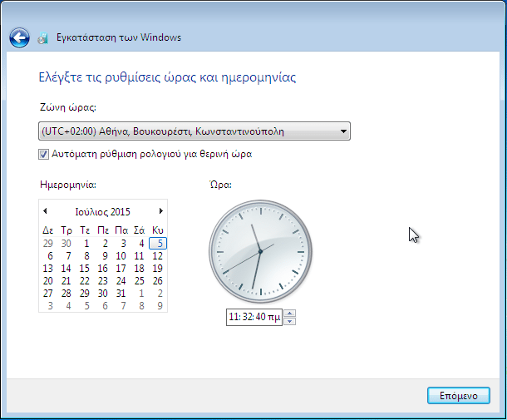Select July 5 in the calendar
The height and width of the screenshot is (420, 507).
point(158,244)
